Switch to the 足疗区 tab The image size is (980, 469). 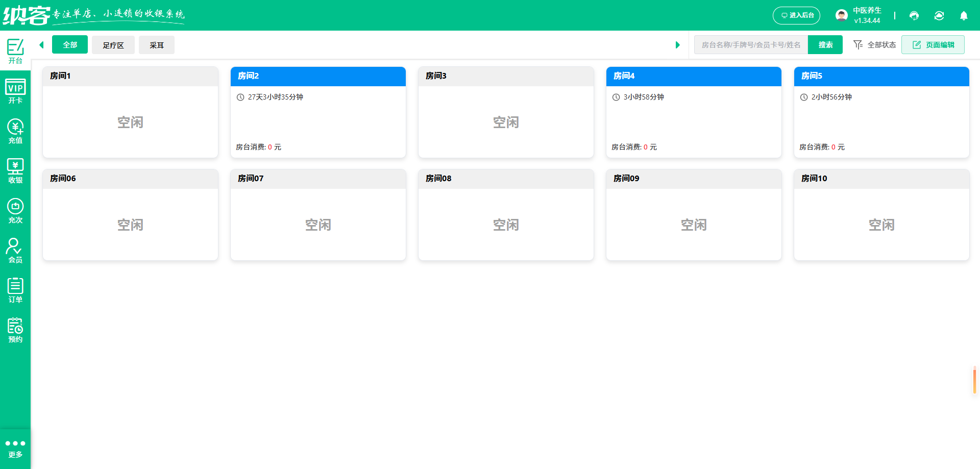[x=113, y=44]
